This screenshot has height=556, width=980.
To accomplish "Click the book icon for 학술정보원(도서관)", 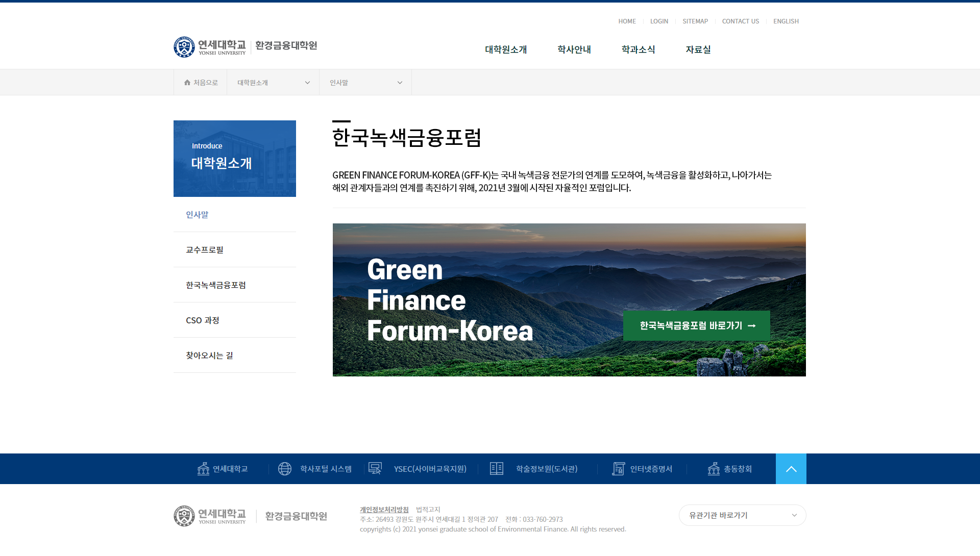I will 497,469.
